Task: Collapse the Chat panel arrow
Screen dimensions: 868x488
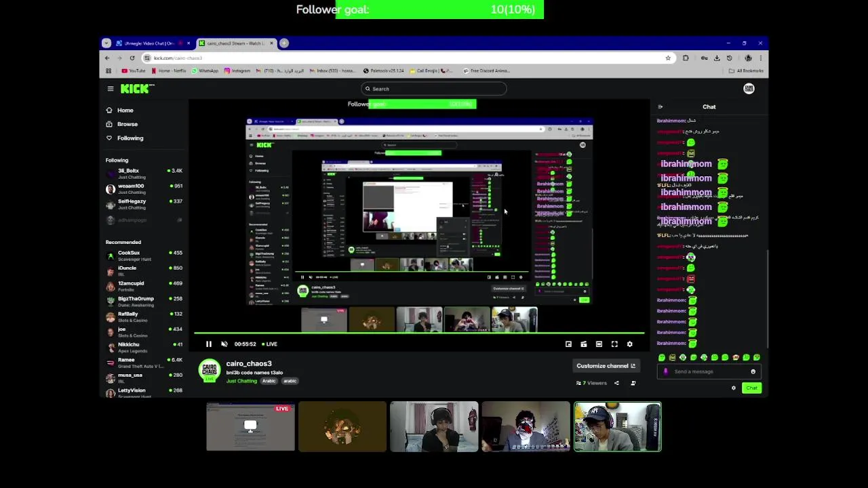Action: tap(660, 106)
